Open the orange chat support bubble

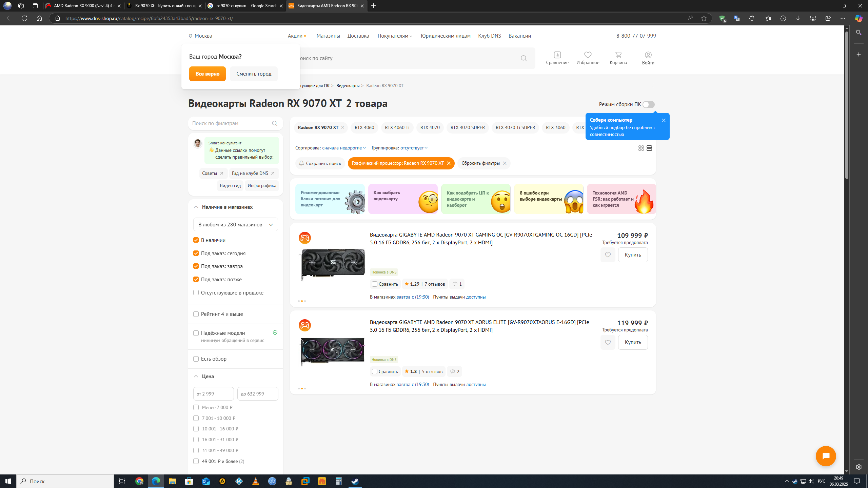tap(826, 456)
